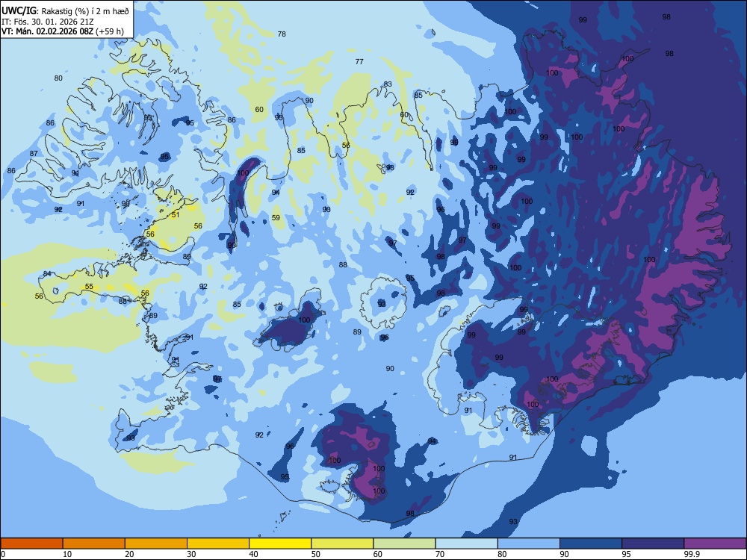Click the map humidity value '80'

[x=58, y=78]
